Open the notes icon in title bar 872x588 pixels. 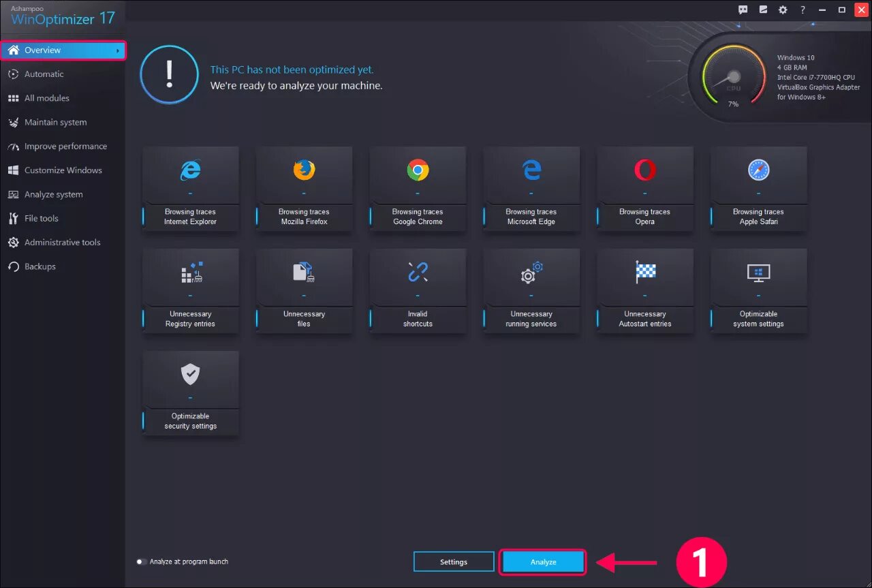(763, 10)
